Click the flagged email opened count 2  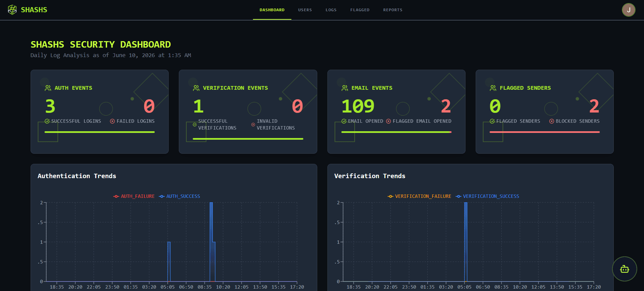tap(446, 106)
